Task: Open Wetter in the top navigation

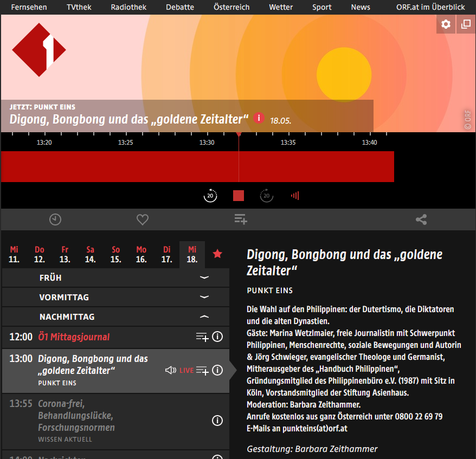Action: pyautogui.click(x=281, y=7)
